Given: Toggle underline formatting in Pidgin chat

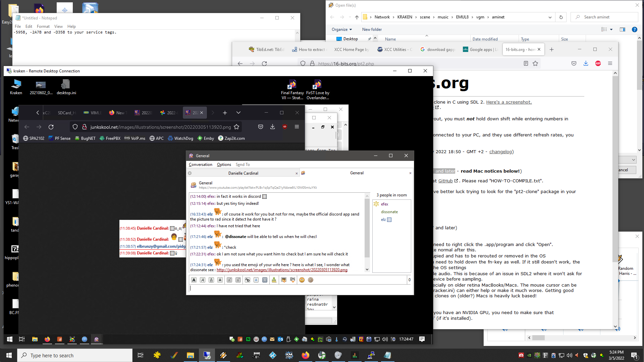Looking at the screenshot, I should tap(211, 280).
